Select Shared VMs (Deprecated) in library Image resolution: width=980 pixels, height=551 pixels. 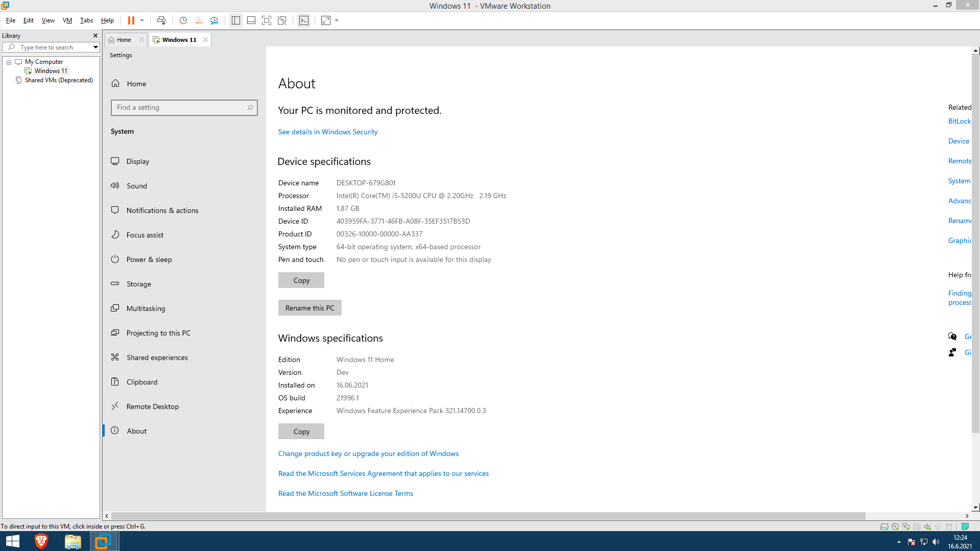pos(59,80)
